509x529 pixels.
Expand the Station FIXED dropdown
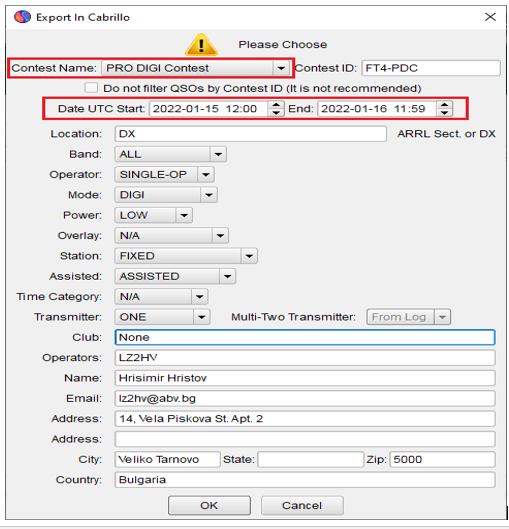(249, 256)
